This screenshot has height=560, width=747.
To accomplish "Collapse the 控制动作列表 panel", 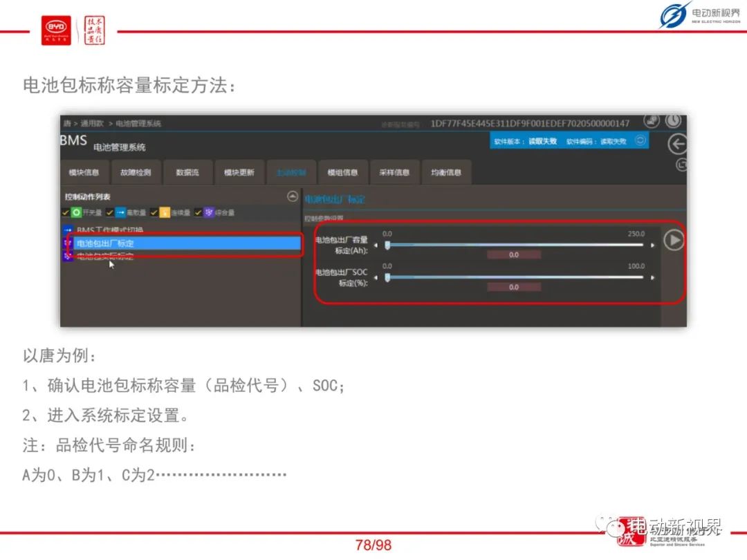I will point(293,196).
